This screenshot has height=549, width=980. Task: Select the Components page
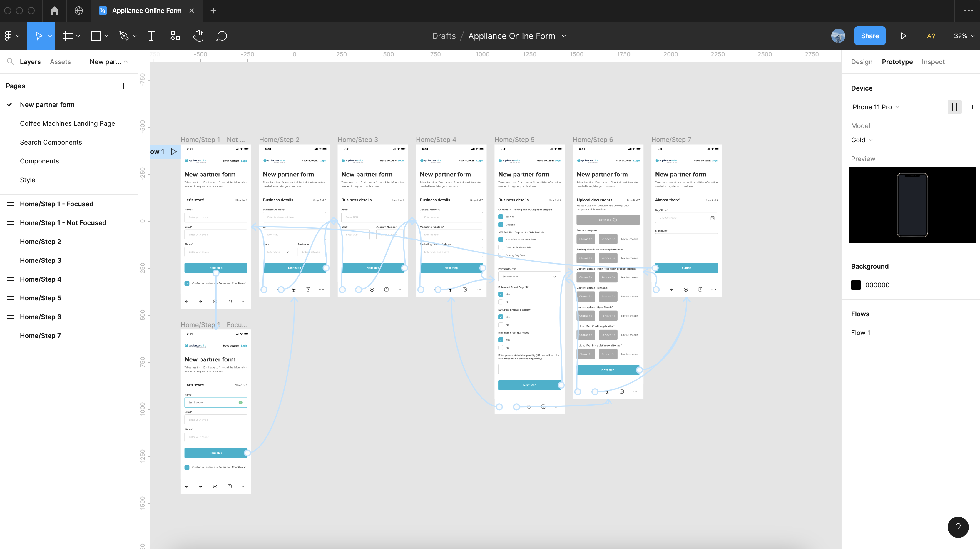click(39, 161)
